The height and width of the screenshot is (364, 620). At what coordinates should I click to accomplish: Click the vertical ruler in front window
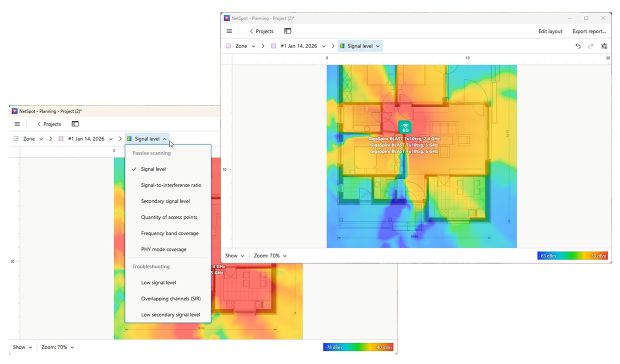coord(227,156)
